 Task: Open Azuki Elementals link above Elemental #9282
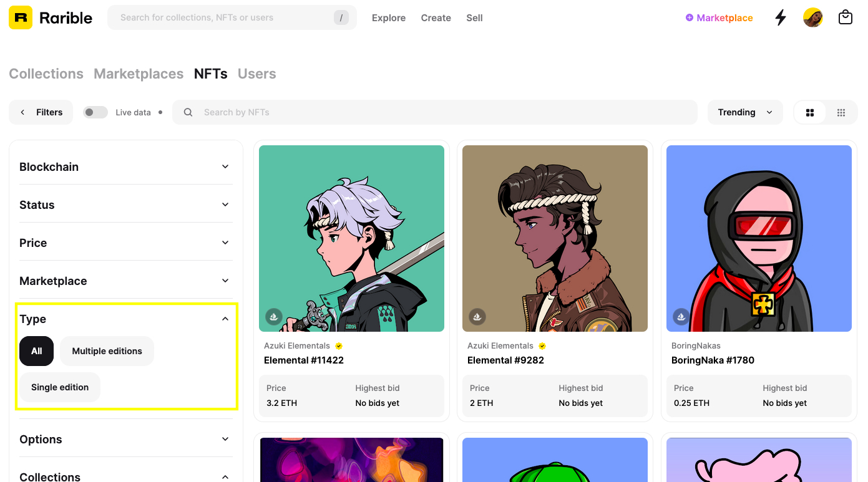[500, 346]
